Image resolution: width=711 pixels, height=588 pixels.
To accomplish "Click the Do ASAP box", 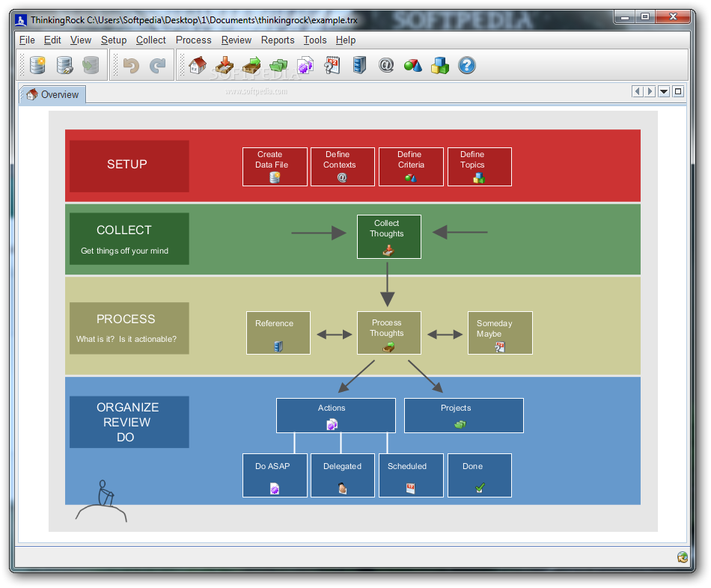I will pos(275,476).
